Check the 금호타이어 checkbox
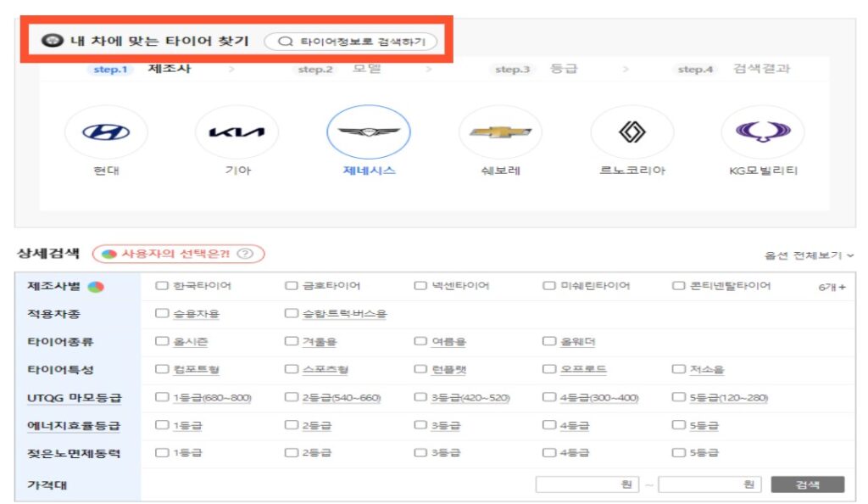Image resolution: width=868 pixels, height=504 pixels. pos(292,286)
